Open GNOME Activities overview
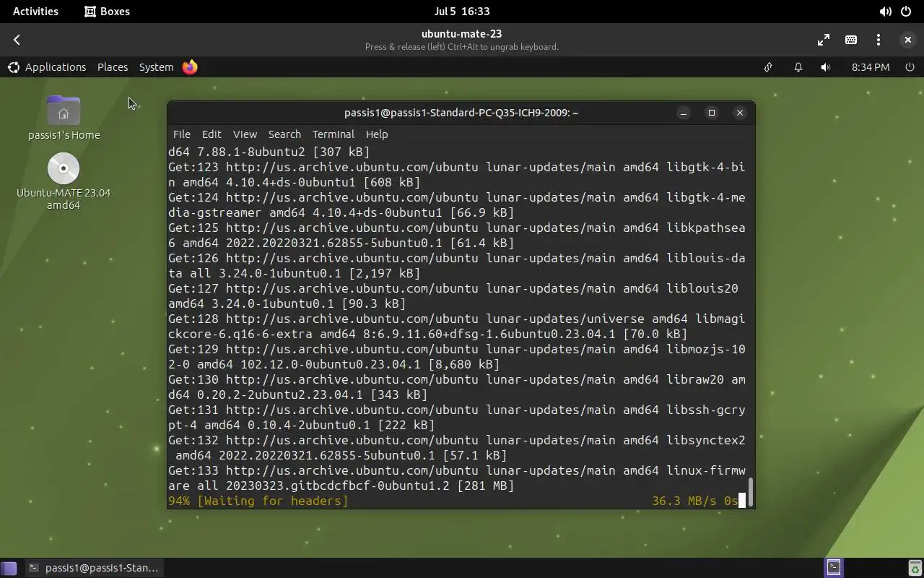 pyautogui.click(x=35, y=12)
